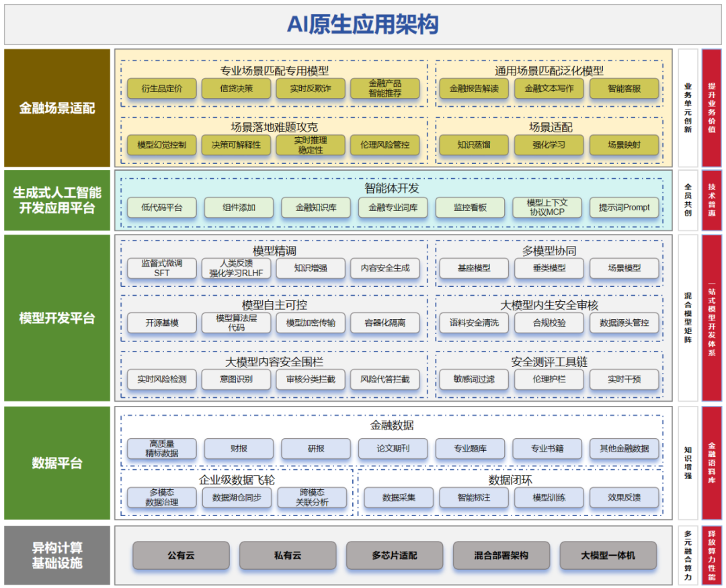Click the 信贷决策 box
Screen dimensions: 726x588
pyautogui.click(x=236, y=89)
